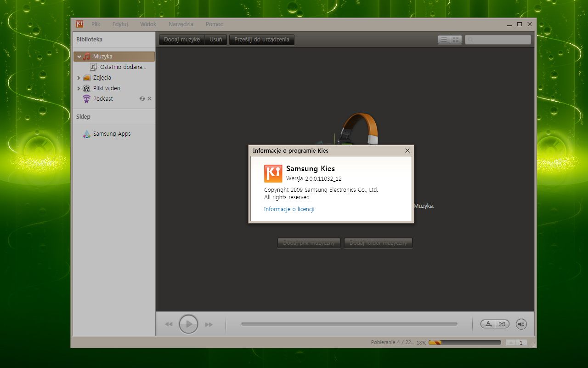The image size is (588, 368).
Task: Click the Pliki wideo film reel icon
Action: [x=86, y=88]
